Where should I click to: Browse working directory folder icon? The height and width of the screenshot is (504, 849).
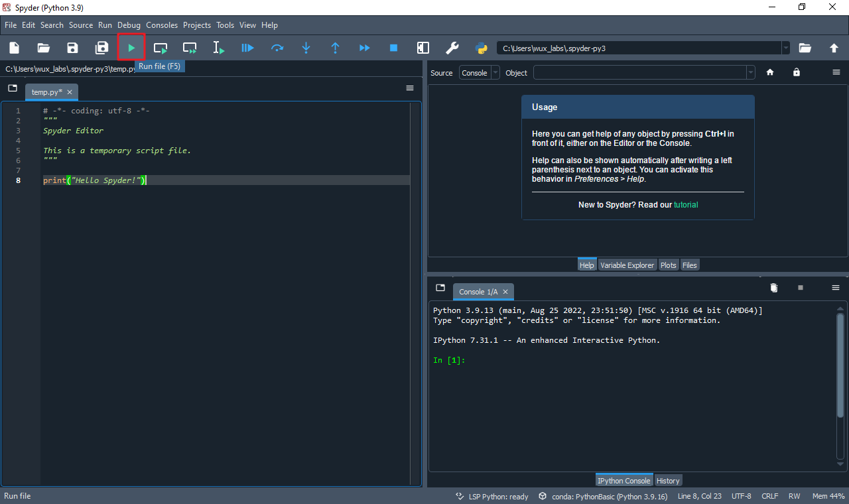pyautogui.click(x=805, y=48)
